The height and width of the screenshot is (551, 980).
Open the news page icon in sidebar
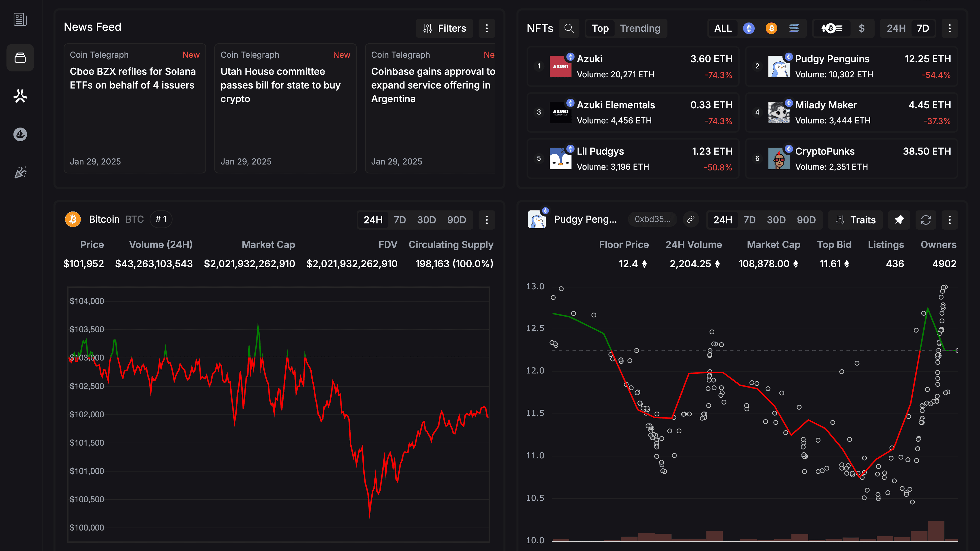coord(20,19)
